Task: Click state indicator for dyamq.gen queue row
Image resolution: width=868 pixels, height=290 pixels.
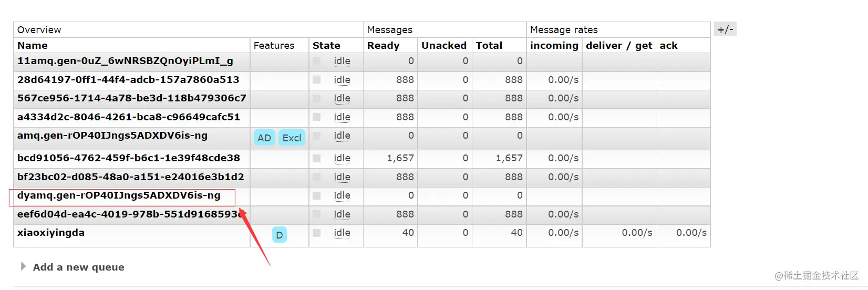Action: 316,195
